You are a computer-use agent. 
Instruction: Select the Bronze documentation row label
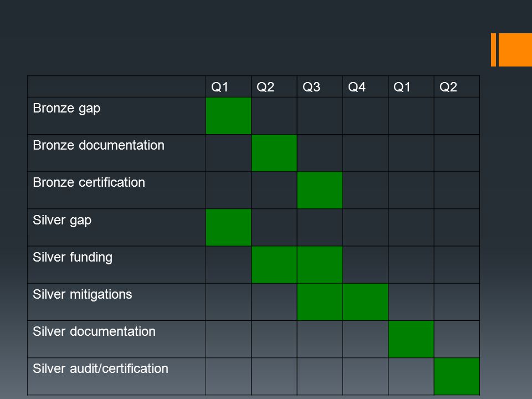pos(99,145)
